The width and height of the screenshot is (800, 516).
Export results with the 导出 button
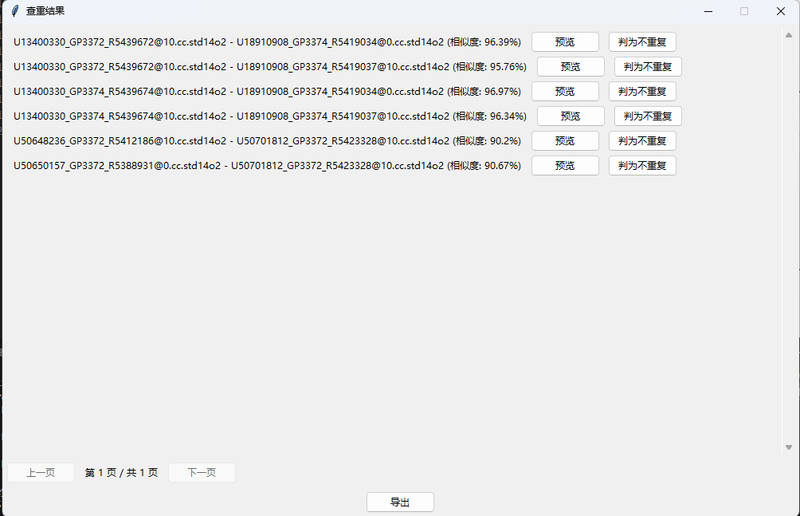tap(400, 502)
